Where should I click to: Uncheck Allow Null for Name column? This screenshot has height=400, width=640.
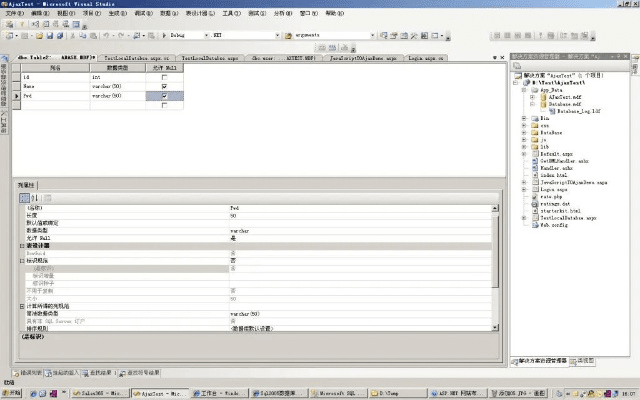[164, 87]
